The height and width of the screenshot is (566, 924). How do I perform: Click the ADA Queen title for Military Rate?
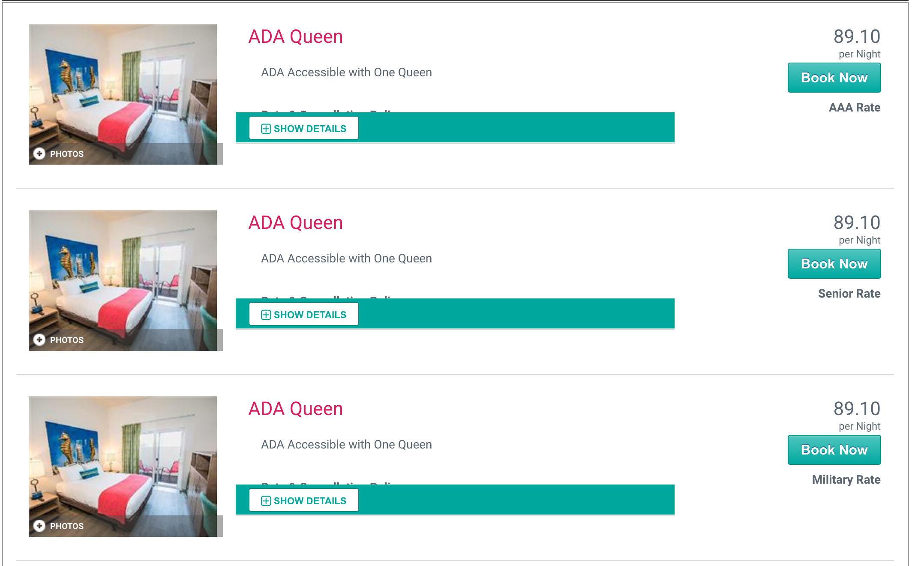pos(296,409)
